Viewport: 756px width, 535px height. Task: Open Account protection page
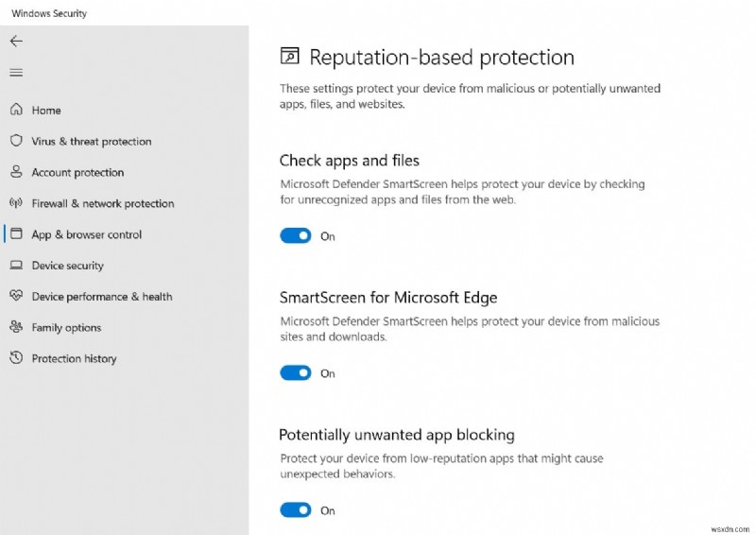click(x=77, y=173)
